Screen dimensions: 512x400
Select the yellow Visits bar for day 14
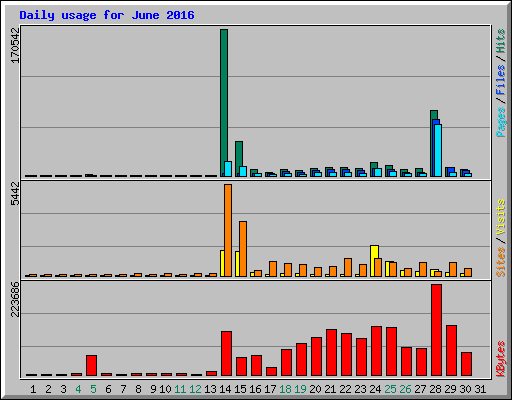pos(222,263)
